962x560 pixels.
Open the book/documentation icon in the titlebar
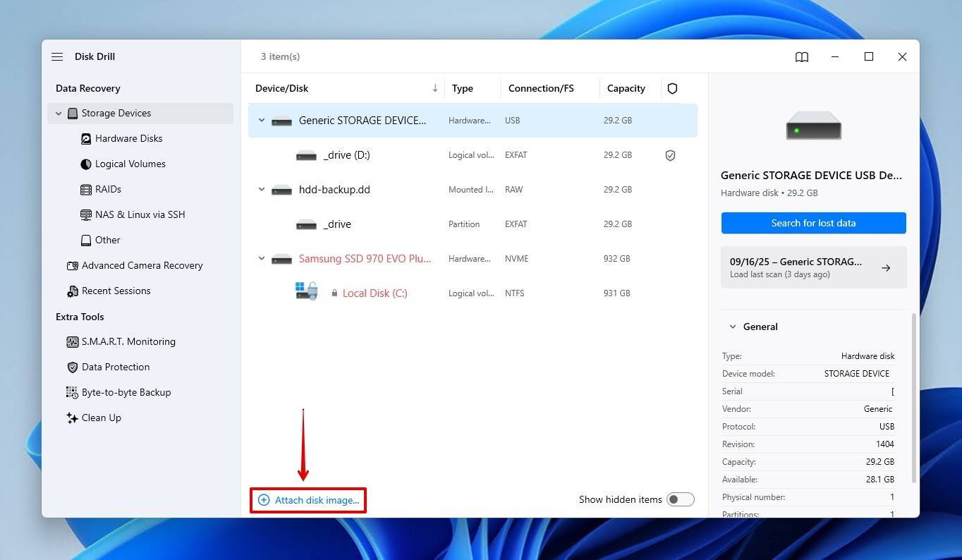(x=802, y=56)
